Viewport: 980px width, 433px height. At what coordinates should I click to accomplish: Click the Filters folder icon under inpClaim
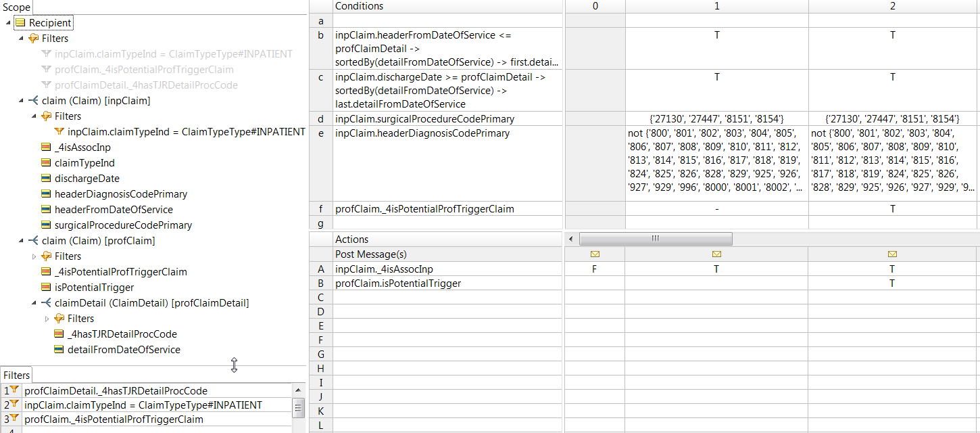tap(46, 116)
